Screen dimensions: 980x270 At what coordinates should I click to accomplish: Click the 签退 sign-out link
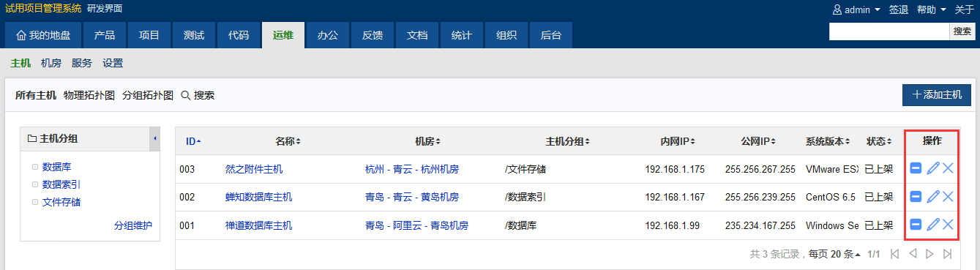point(899,10)
